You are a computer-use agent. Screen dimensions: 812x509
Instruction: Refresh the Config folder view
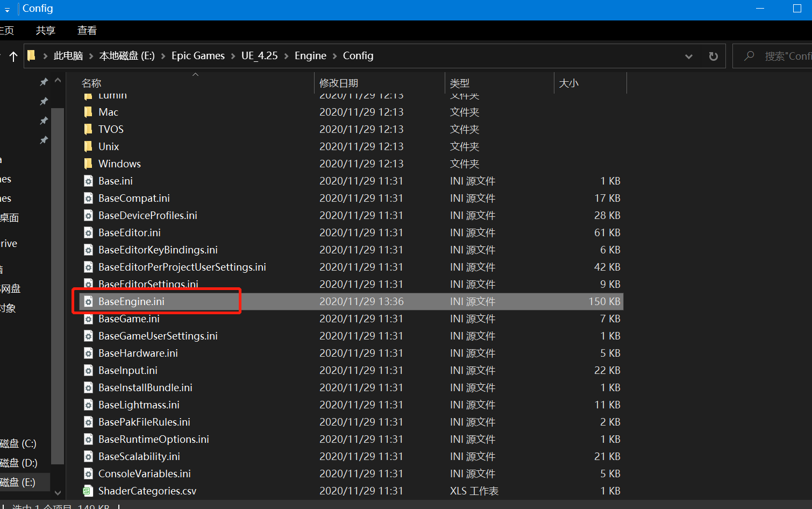click(713, 56)
